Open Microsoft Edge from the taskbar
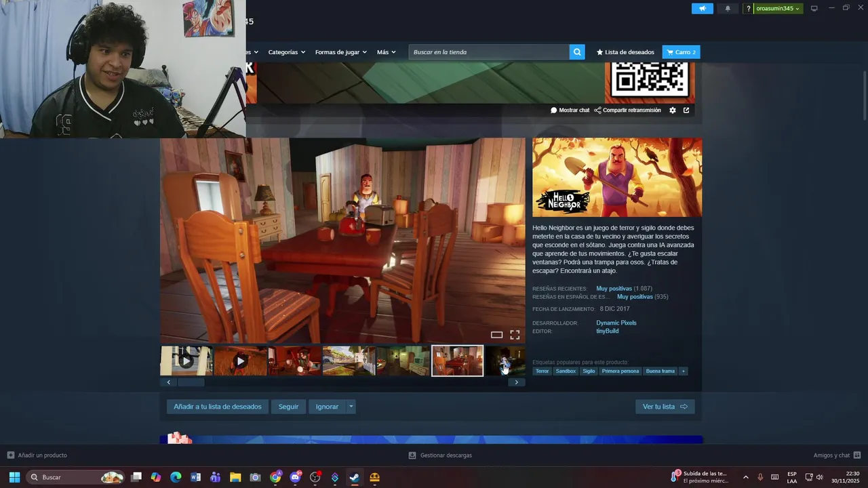The height and width of the screenshot is (488, 868). (x=176, y=477)
